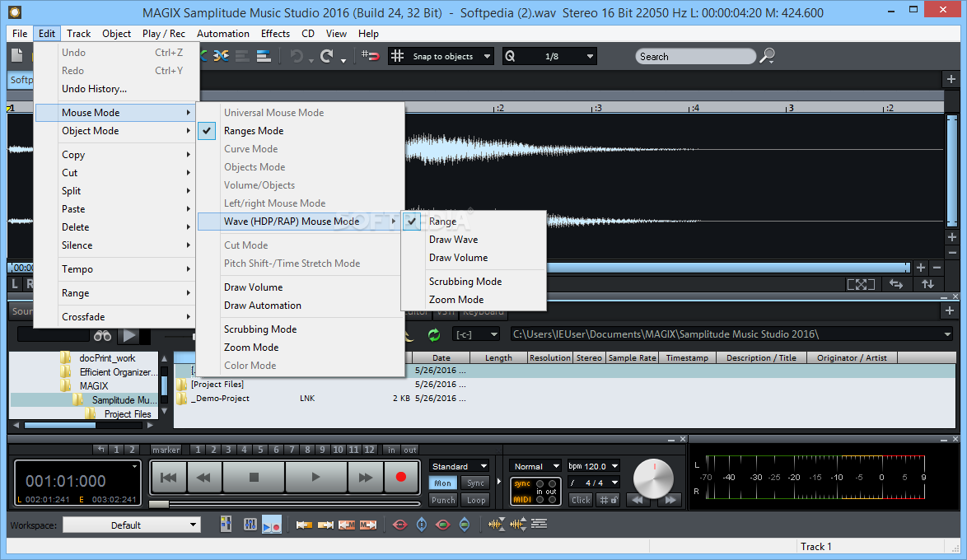Click the red Record button

click(x=401, y=478)
